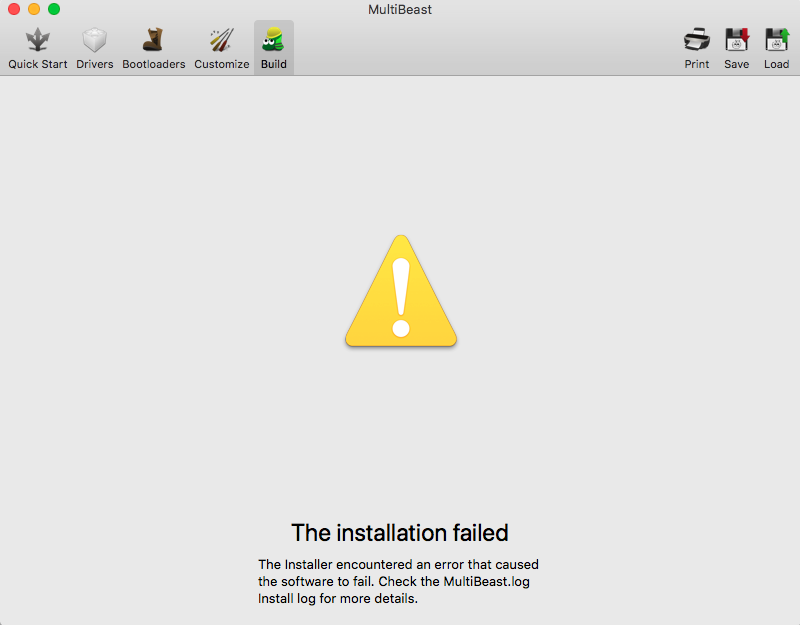Open the Drivers section
This screenshot has height=625, width=800.
pyautogui.click(x=94, y=48)
